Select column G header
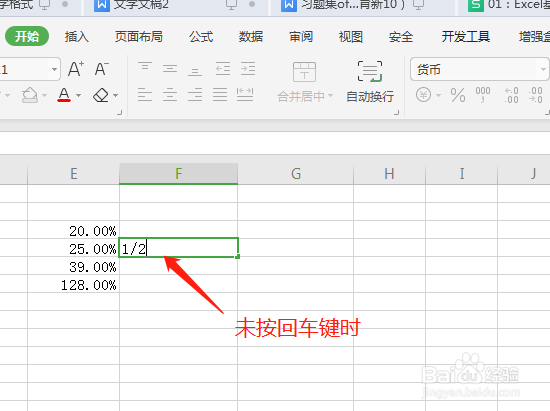This screenshot has width=550, height=411. 296,174
